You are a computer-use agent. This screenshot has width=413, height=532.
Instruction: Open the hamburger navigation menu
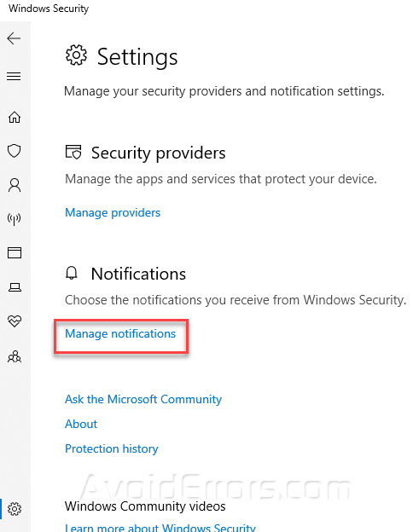[x=14, y=76]
